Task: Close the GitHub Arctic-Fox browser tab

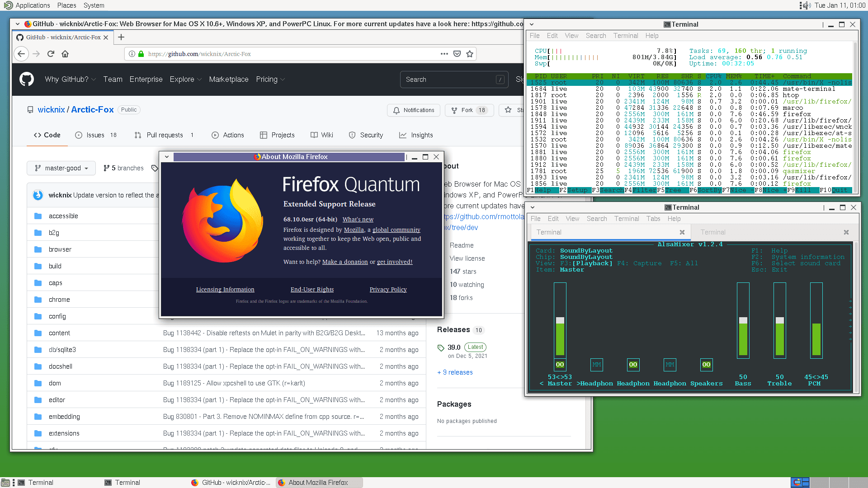Action: tap(106, 38)
